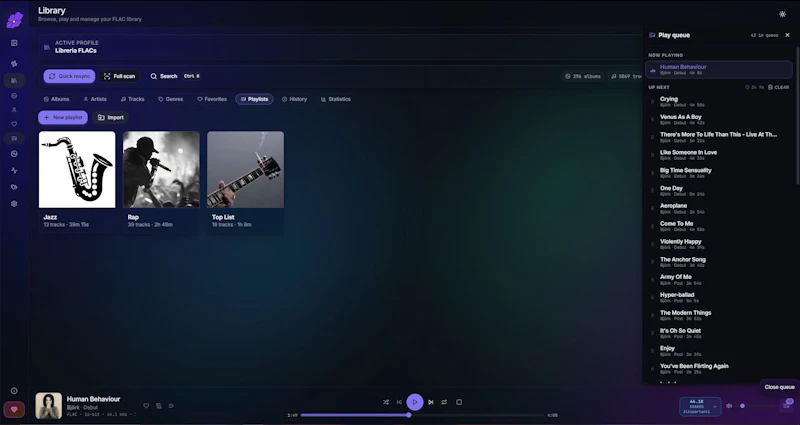Open the Active Profile Libreria FLACs selector
The width and height of the screenshot is (800, 425).
coord(339,47)
